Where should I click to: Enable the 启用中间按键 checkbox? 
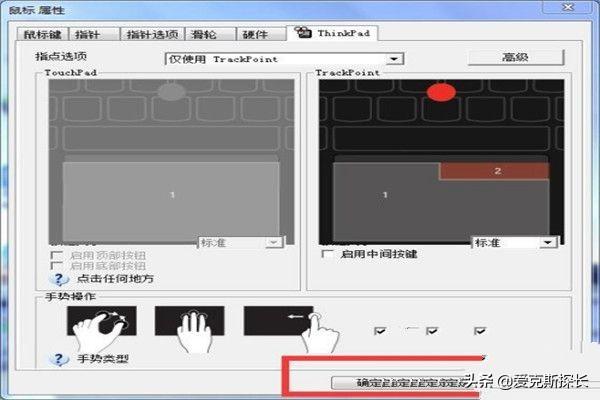coord(327,255)
